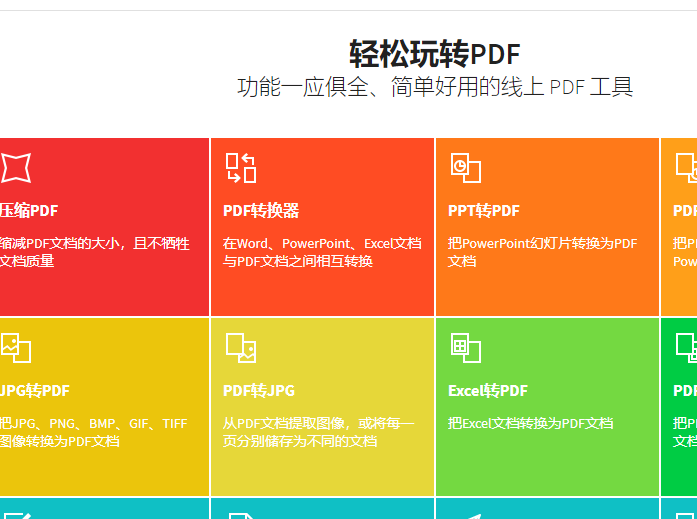Screen dimensions: 697x519
Task: Open the Excel转PDF title link
Action: pos(487,391)
